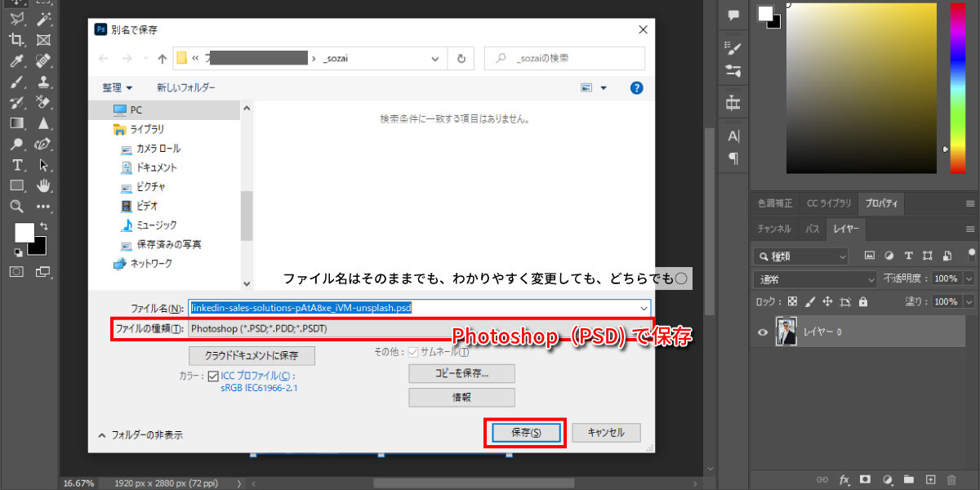
Task: Open the 種類 layer filter dropdown
Action: point(802,256)
